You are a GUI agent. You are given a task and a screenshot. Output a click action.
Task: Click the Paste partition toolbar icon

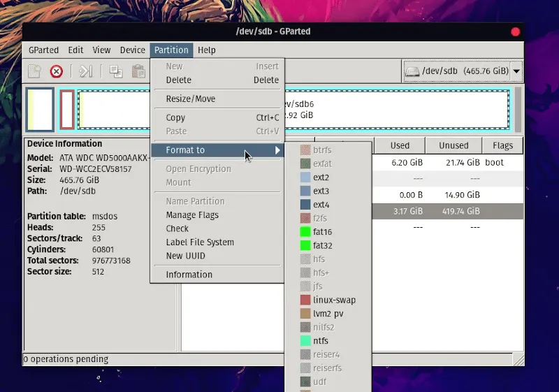(139, 71)
